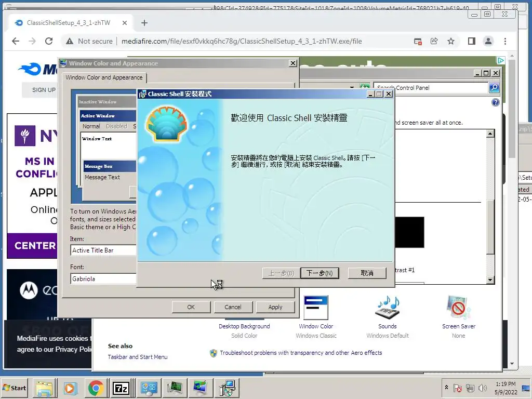Open Taskbar and Start Menu link
This screenshot has width=532, height=399.
(x=138, y=357)
